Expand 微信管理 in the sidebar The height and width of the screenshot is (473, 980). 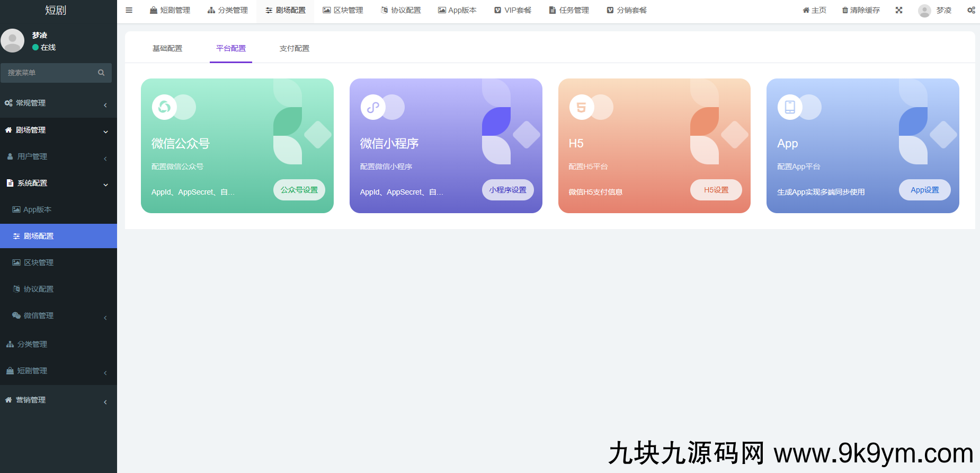(58, 316)
